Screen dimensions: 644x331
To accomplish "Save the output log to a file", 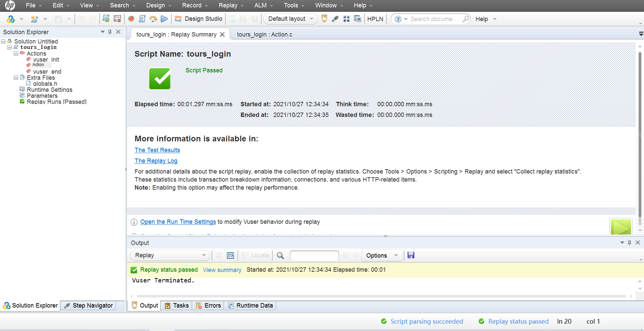I will click(411, 255).
